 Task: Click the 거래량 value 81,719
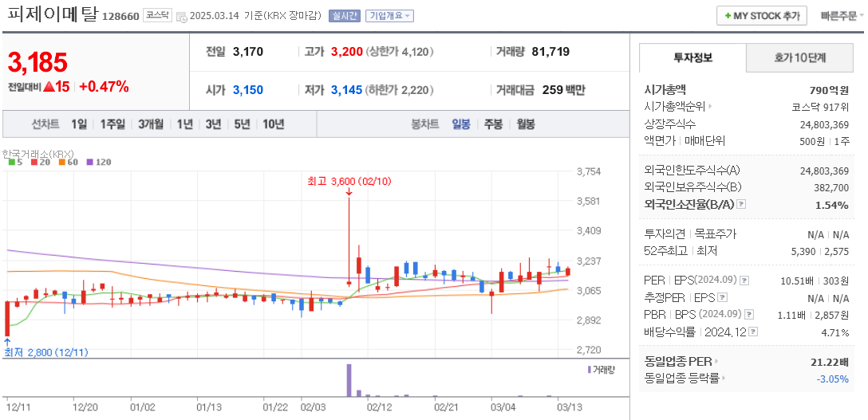click(x=550, y=52)
